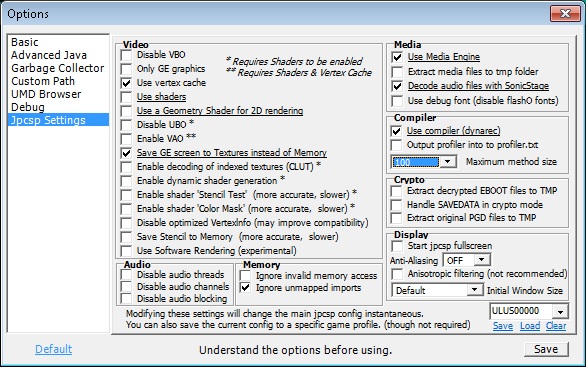Disable Use compiler (dynarec) checkbox
Image resolution: width=586 pixels, height=367 pixels.
point(396,131)
